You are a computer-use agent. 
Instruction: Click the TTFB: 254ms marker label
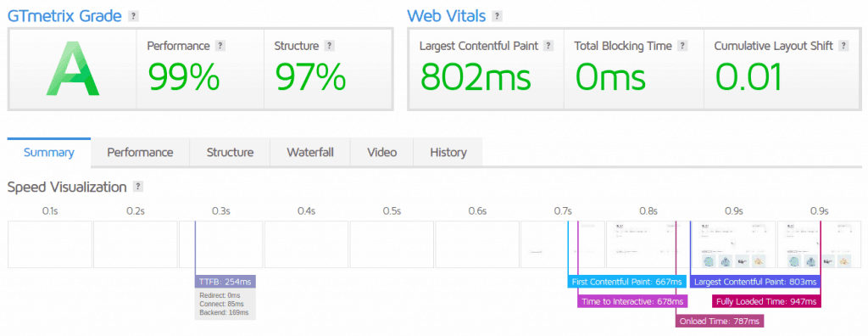click(225, 282)
